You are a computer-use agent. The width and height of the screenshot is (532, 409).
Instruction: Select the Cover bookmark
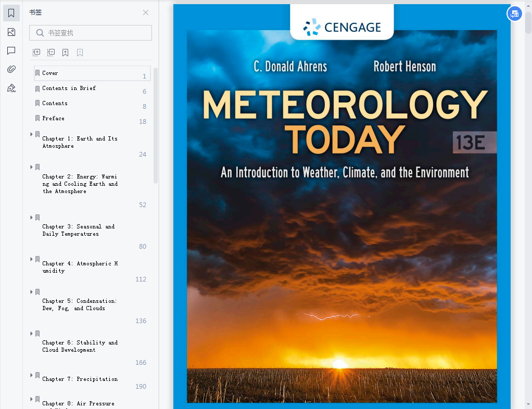point(92,73)
